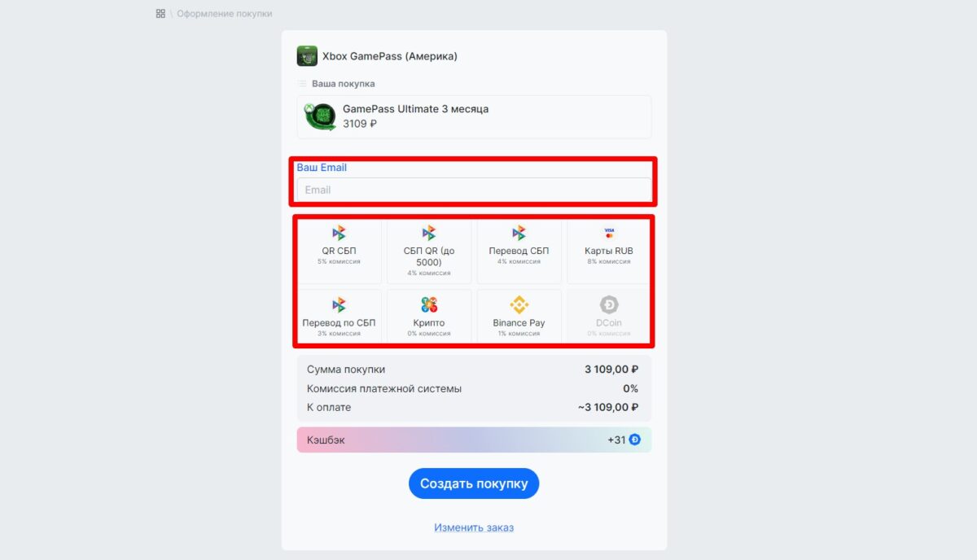Click the Создать покупку button
This screenshot has width=977, height=560.
click(474, 483)
